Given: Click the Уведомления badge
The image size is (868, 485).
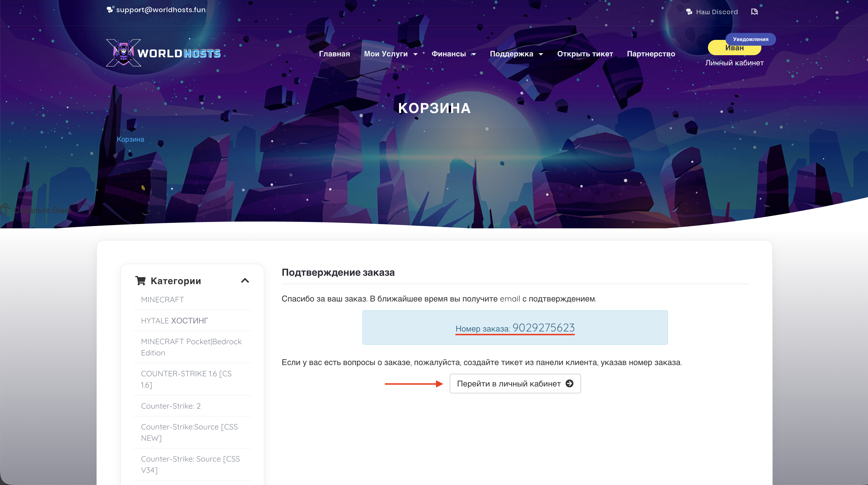Looking at the screenshot, I should pyautogui.click(x=750, y=39).
